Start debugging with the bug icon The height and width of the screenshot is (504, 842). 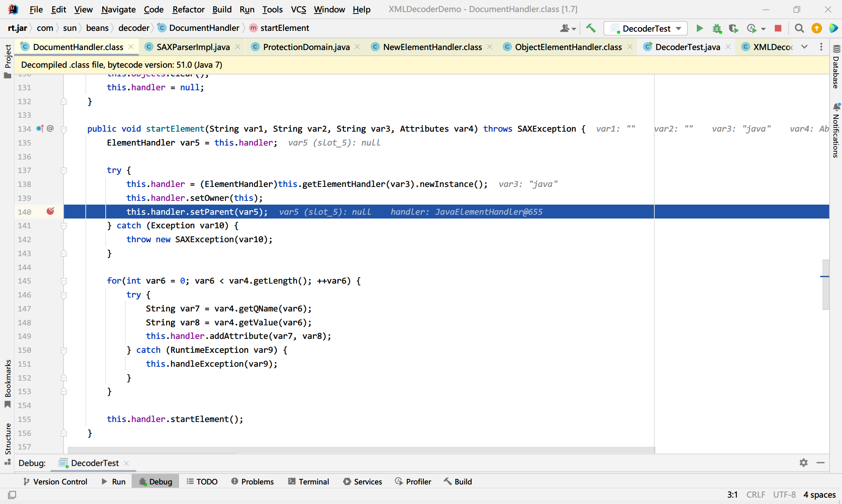[717, 28]
